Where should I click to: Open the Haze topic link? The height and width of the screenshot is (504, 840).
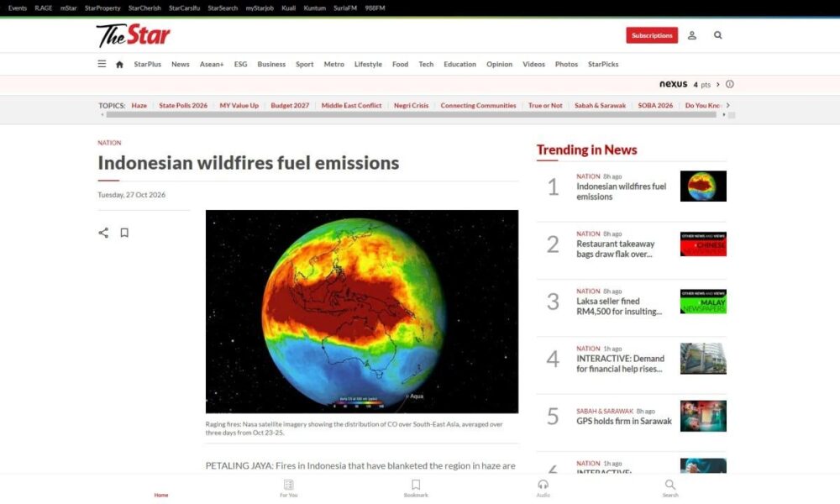(x=139, y=106)
